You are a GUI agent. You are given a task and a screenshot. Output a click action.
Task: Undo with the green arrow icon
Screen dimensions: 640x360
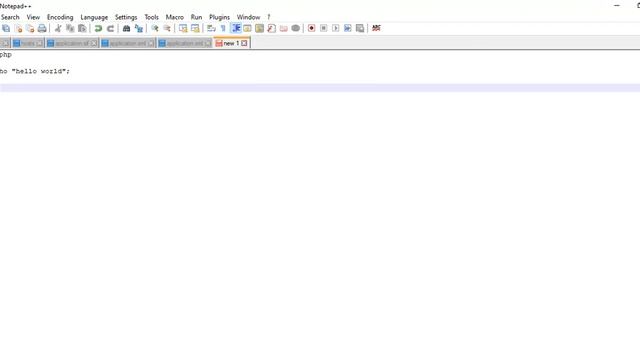point(98,28)
